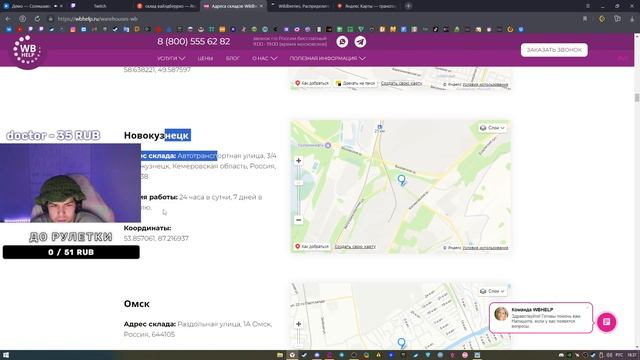640x360 pixels.
Task: Click the ЗАКАЗАТЬ ЗВОНОК button
Action: click(x=554, y=50)
